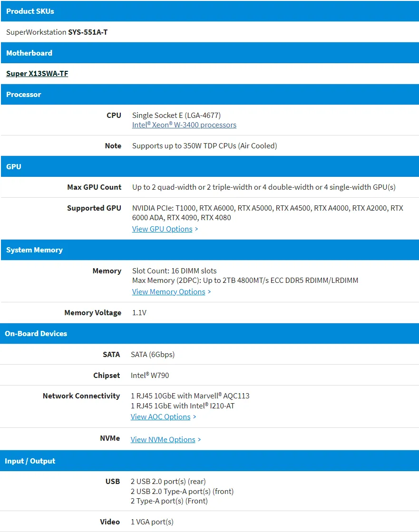Click the View GPU Options link
Image resolution: width=419 pixels, height=532 pixels.
162,229
